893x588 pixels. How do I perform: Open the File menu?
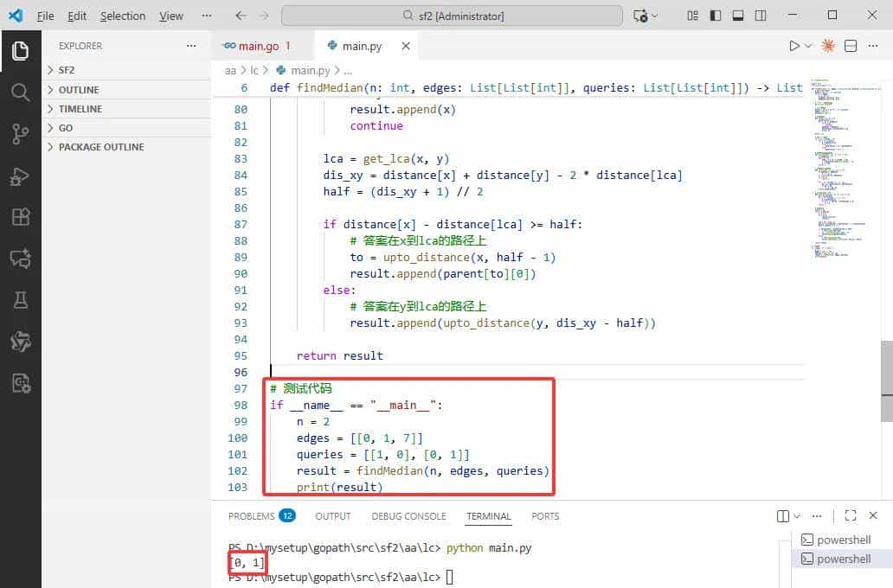[45, 16]
